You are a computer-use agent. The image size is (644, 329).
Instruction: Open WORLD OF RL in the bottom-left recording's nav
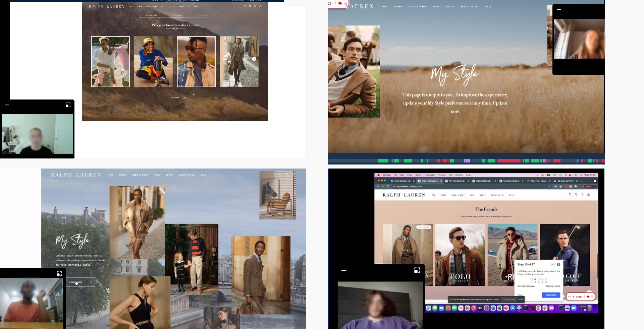click(186, 175)
